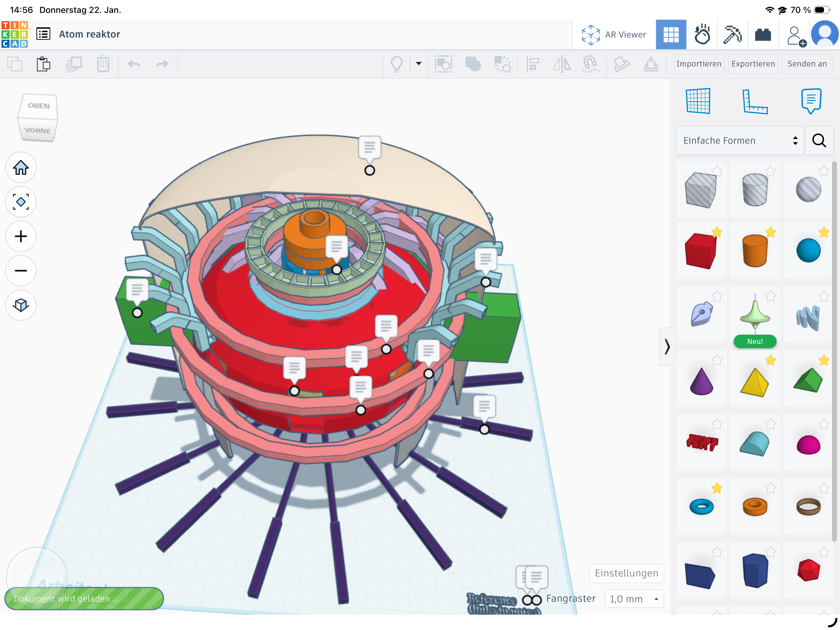Select the red TEXT shape
This screenshot has height=630, width=840.
coord(702,442)
